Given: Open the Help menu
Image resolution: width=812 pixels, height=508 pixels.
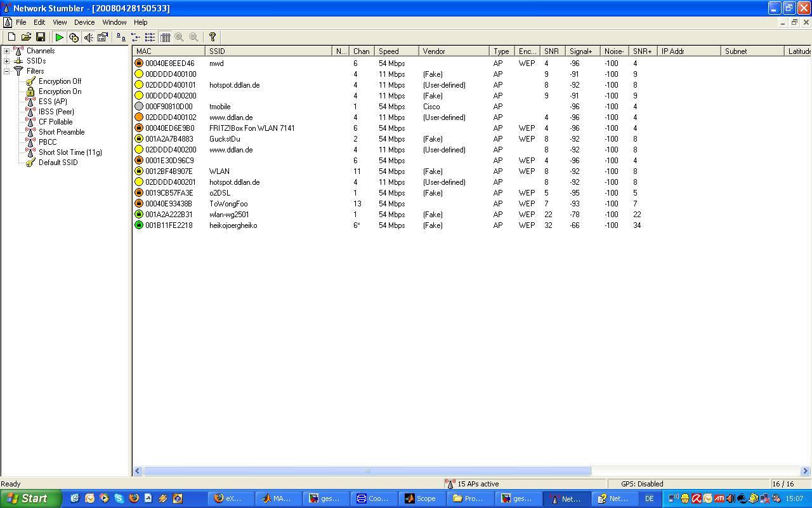Looking at the screenshot, I should (x=140, y=22).
